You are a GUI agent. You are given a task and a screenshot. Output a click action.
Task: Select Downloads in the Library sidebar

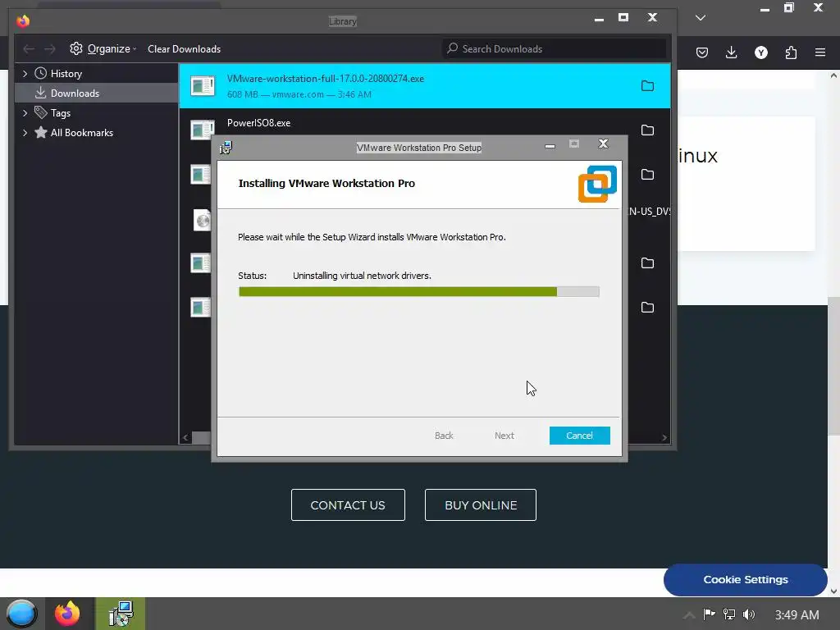click(97, 94)
